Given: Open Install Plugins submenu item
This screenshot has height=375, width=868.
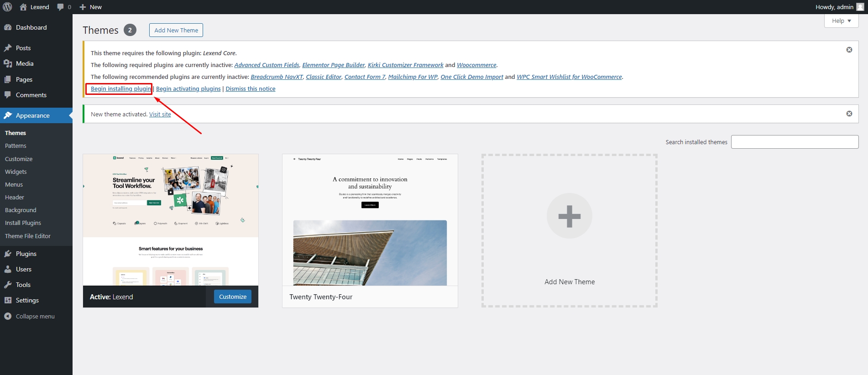Looking at the screenshot, I should click(x=23, y=223).
